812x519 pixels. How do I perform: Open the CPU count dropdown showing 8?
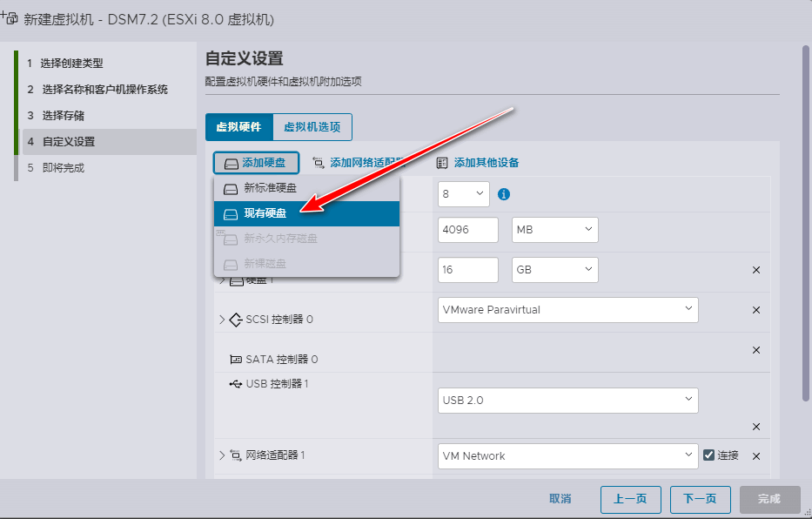(x=464, y=193)
